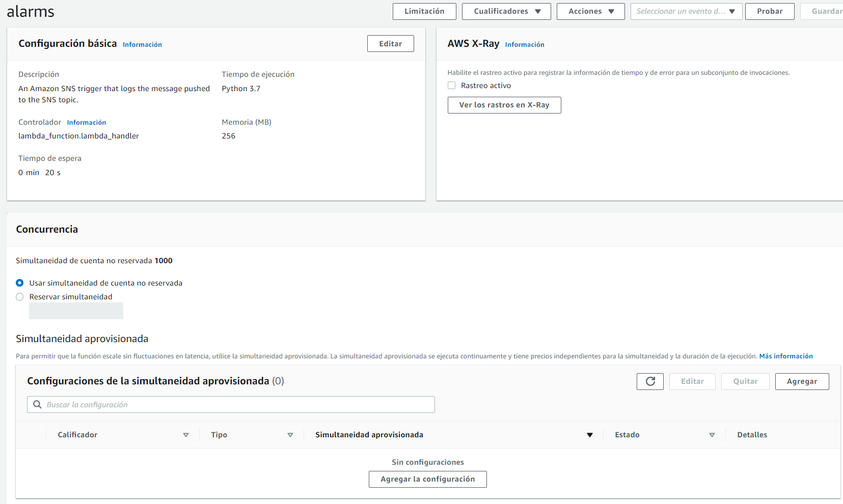Open the Cualificadores dropdown
This screenshot has height=504, width=843.
[506, 11]
